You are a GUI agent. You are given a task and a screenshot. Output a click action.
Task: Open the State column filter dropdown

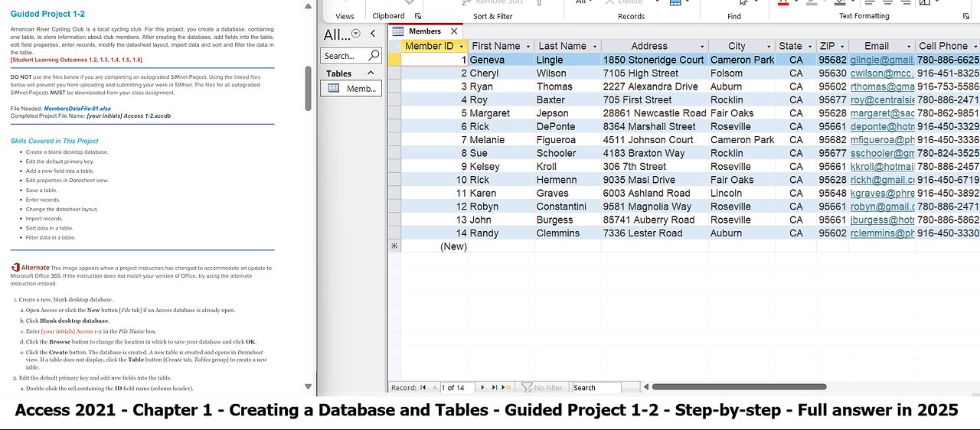click(810, 46)
